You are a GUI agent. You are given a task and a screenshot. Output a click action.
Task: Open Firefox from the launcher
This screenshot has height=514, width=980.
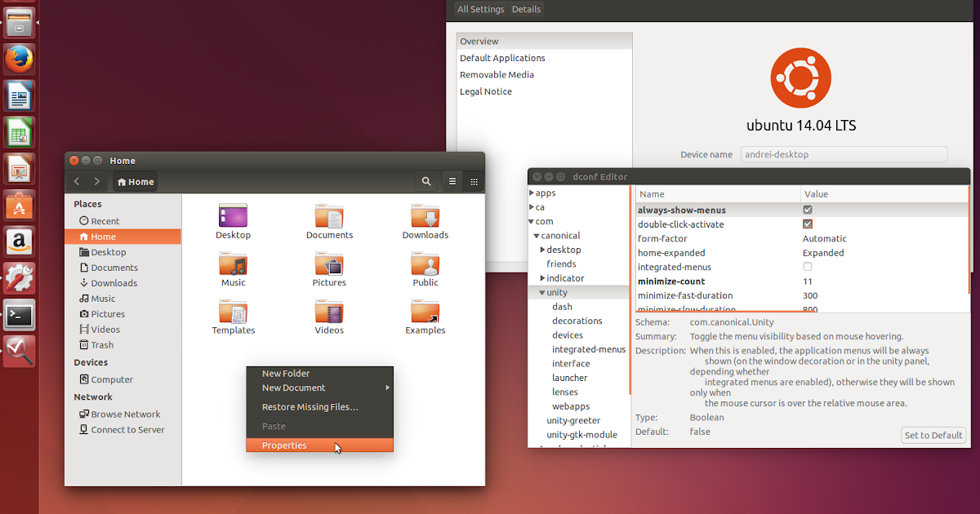click(x=19, y=59)
